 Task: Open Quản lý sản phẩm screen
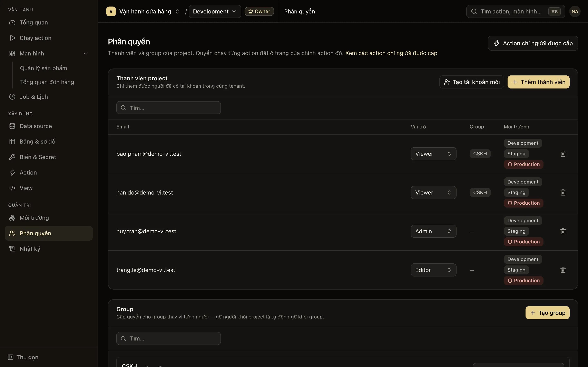(43, 68)
